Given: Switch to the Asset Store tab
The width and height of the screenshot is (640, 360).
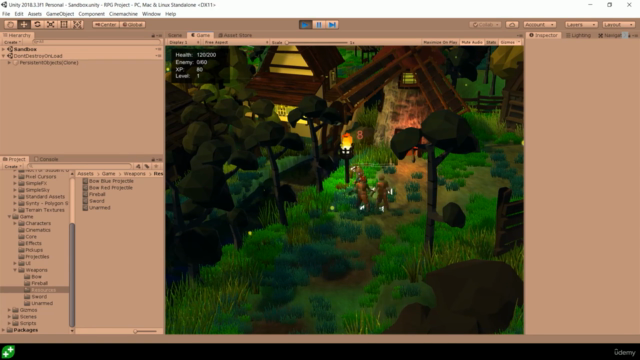Looking at the screenshot, I should coord(236,35).
